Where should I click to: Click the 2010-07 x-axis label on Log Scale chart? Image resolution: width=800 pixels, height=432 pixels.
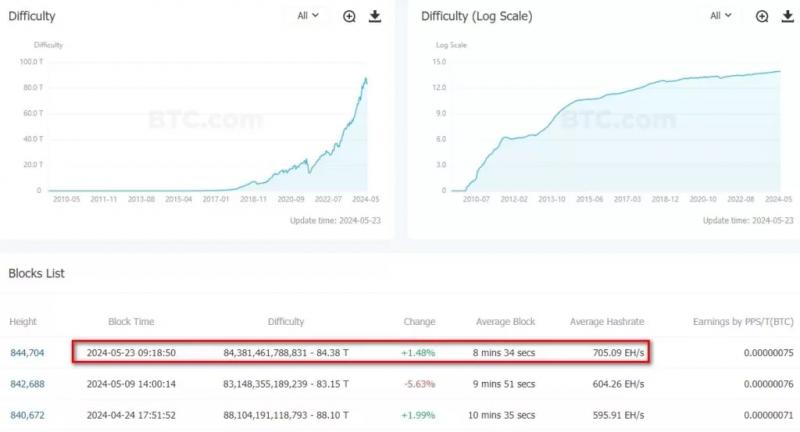[x=476, y=199]
